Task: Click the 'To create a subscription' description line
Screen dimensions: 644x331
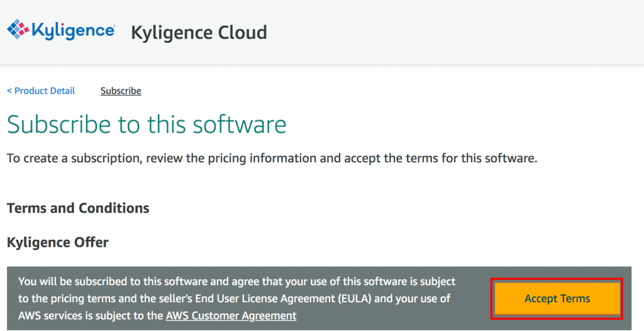Action: (272, 158)
